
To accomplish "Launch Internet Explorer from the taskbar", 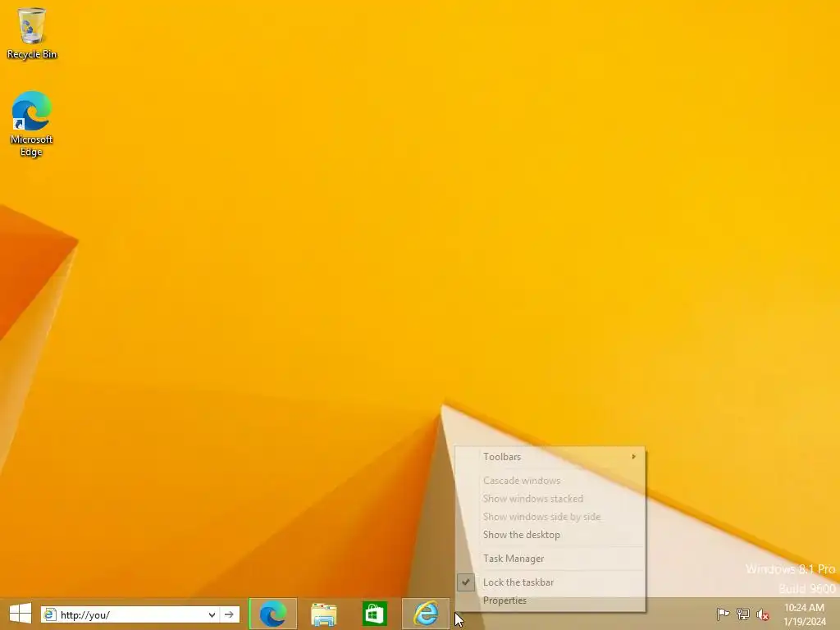I will click(426, 614).
